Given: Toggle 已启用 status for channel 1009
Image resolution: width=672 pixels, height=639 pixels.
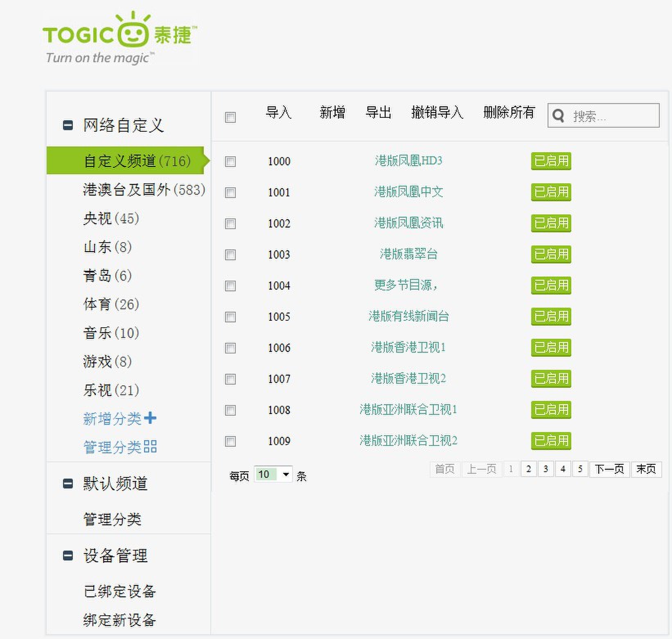Looking at the screenshot, I should point(551,441).
